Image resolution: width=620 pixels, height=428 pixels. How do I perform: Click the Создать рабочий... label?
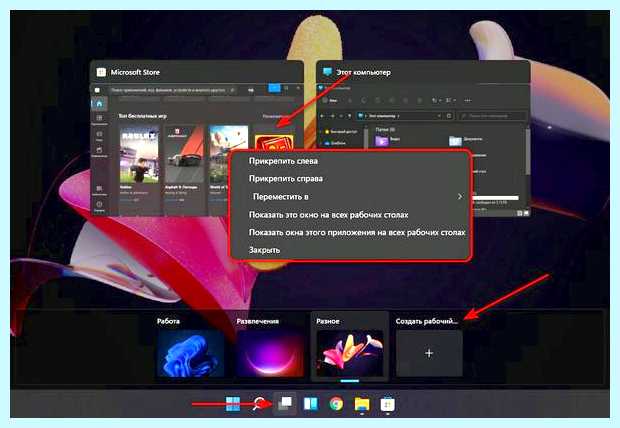tap(427, 321)
